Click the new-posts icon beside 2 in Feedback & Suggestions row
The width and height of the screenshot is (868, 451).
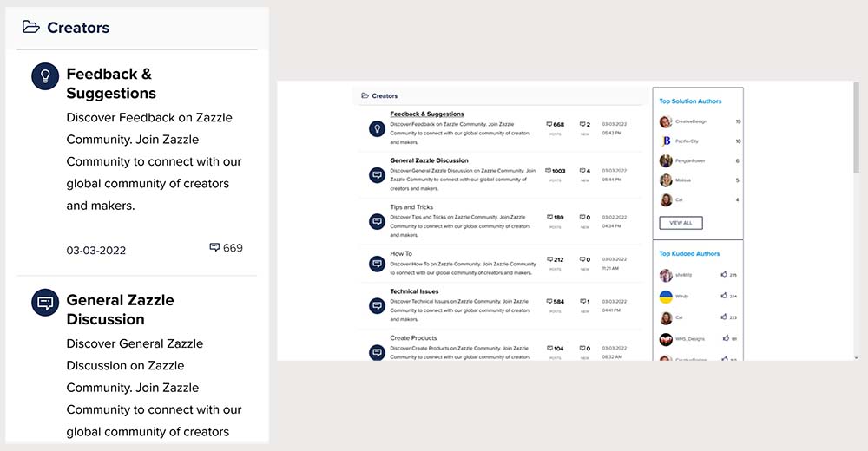point(582,125)
